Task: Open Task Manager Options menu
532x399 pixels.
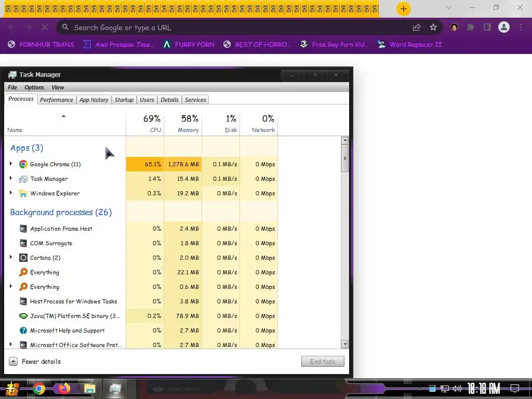Action: click(x=34, y=87)
